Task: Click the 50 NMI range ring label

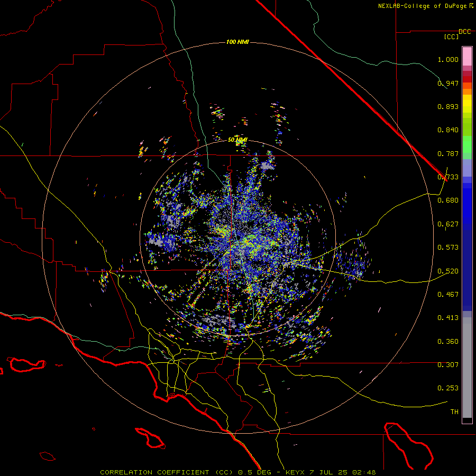Action: coord(237,140)
